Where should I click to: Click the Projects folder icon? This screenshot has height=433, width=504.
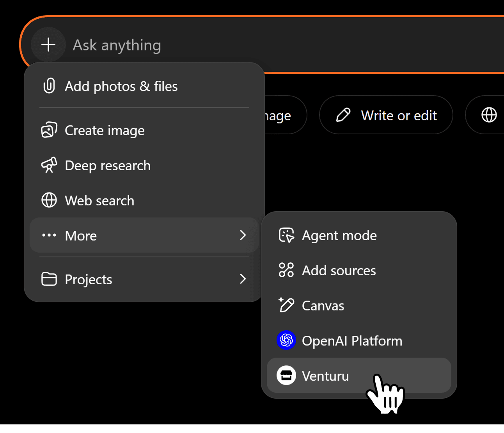click(x=49, y=279)
